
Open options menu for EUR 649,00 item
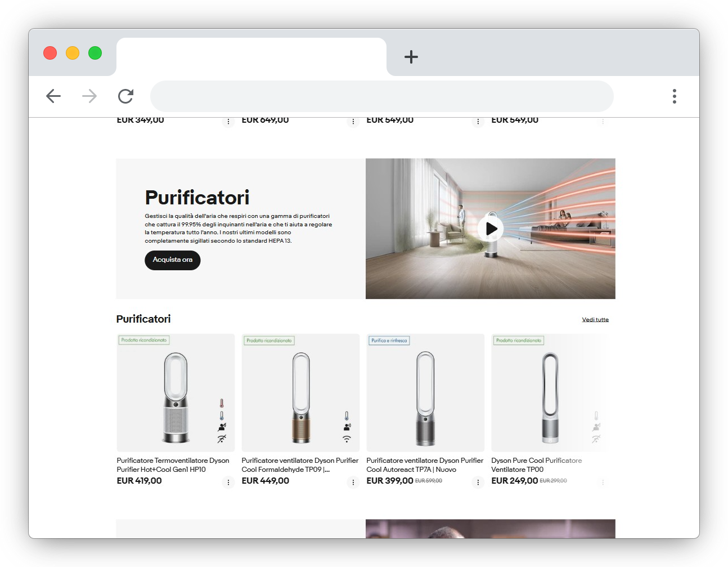tap(353, 122)
